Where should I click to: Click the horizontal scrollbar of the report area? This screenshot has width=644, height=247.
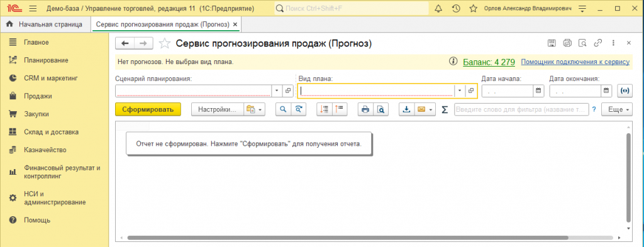(x=347, y=238)
